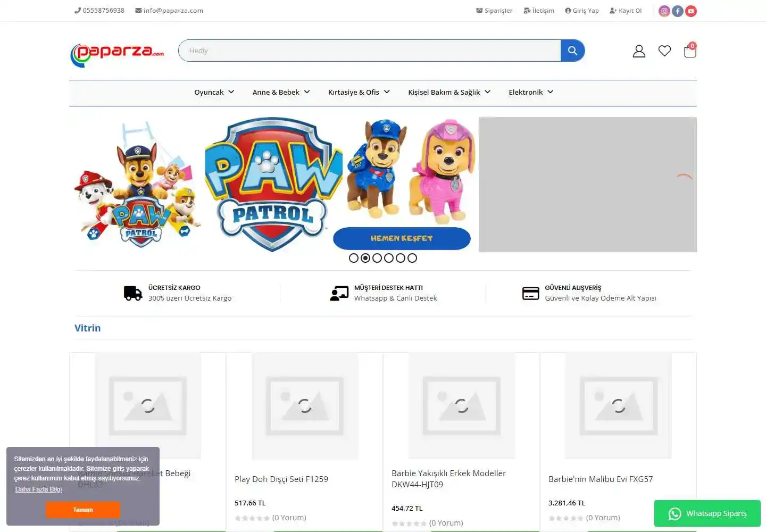Click rating stars under Play Doh
Viewport: 766px width, 532px height.
(252, 518)
